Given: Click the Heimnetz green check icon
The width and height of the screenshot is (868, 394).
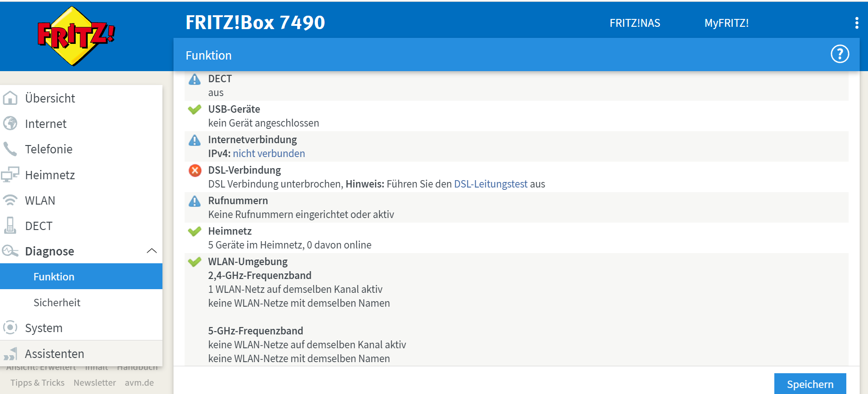Looking at the screenshot, I should [x=195, y=231].
